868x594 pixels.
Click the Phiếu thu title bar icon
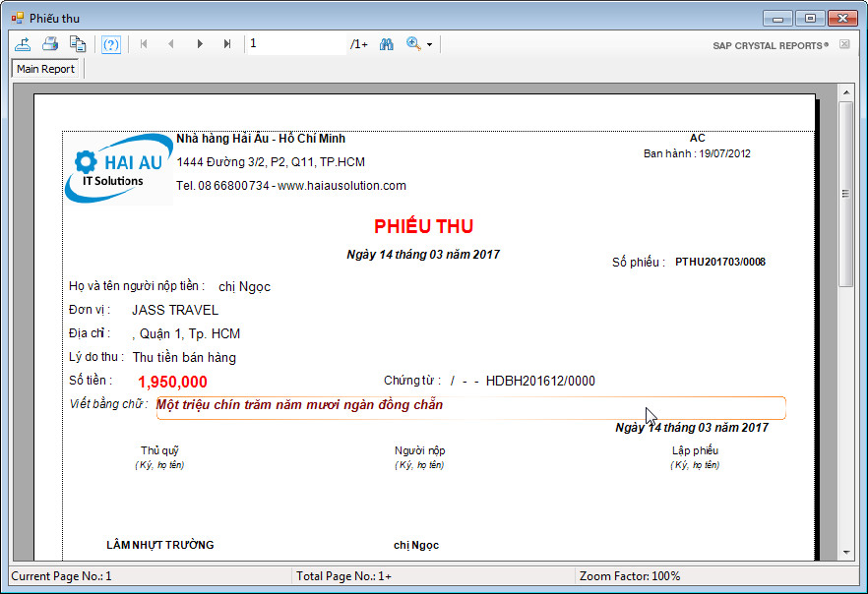(17, 19)
